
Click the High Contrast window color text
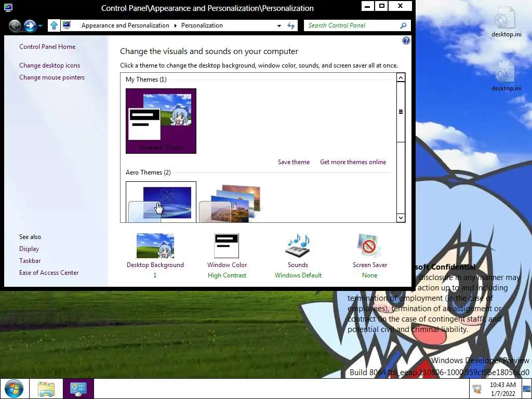point(227,275)
